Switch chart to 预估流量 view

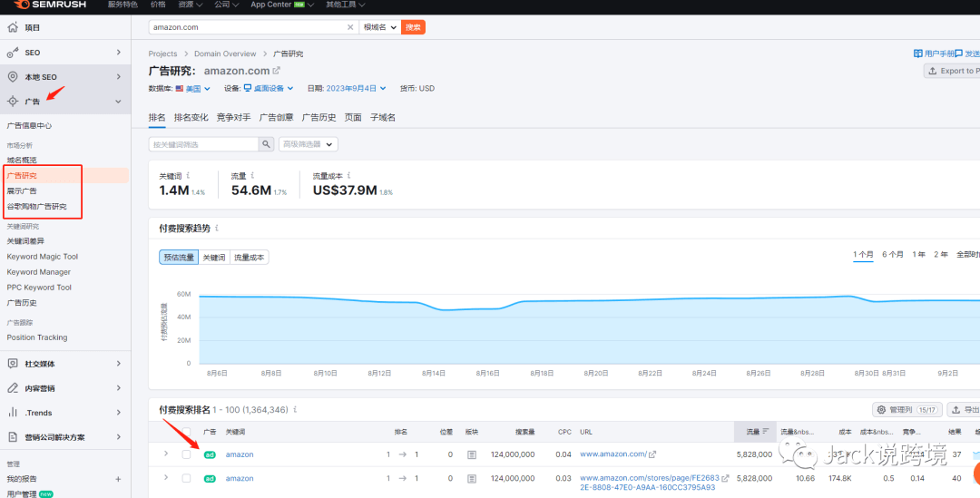pos(179,258)
